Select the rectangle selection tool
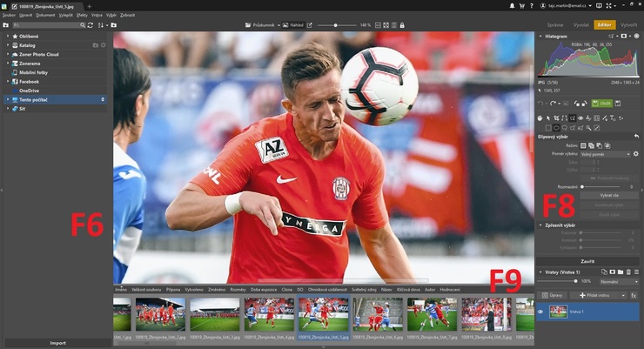This screenshot has width=644, height=349. coord(547,127)
